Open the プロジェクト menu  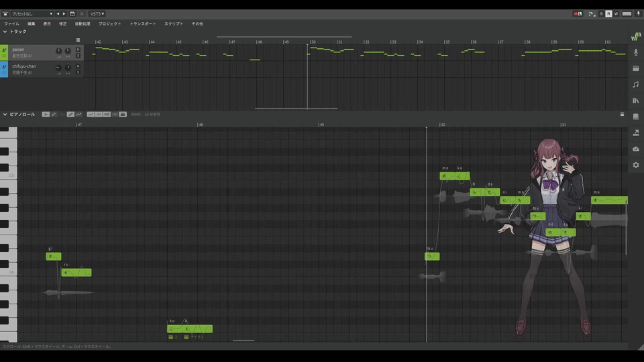coord(109,24)
